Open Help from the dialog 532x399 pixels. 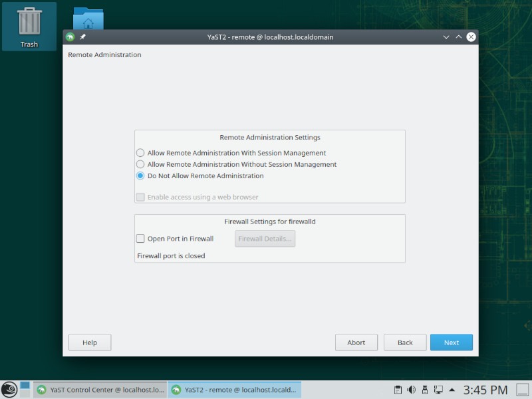pyautogui.click(x=89, y=342)
